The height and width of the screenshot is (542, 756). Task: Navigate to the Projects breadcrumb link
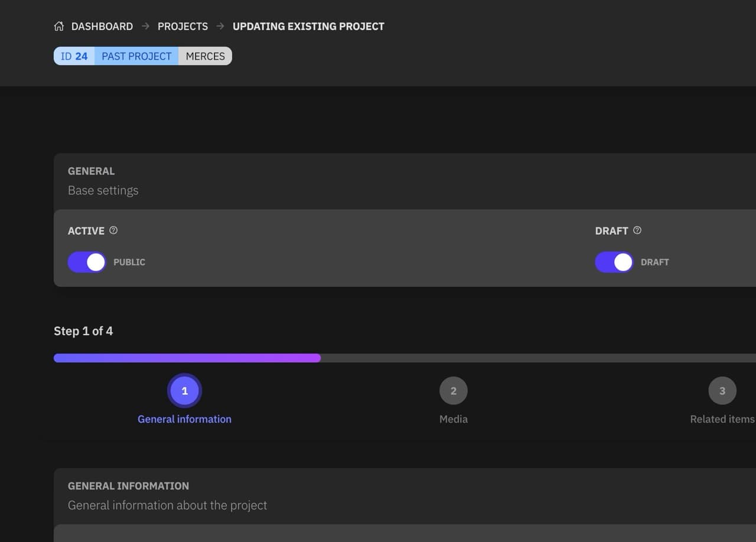(x=183, y=26)
